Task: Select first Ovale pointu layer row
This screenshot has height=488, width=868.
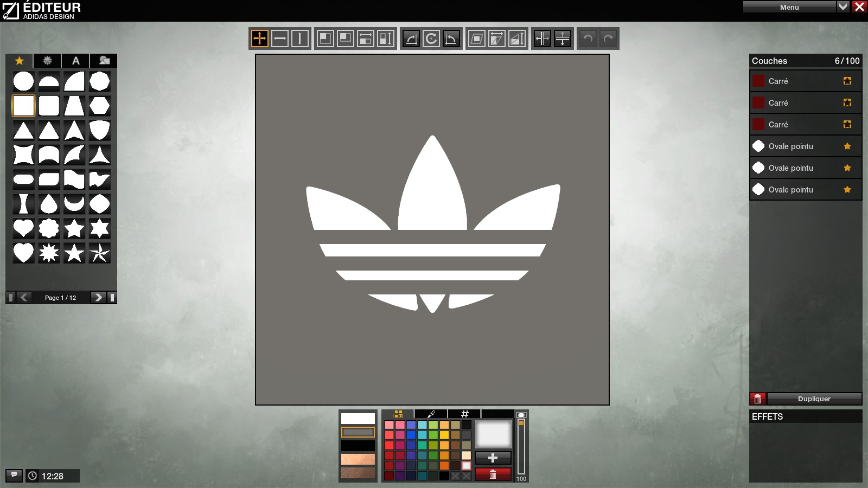Action: click(806, 146)
